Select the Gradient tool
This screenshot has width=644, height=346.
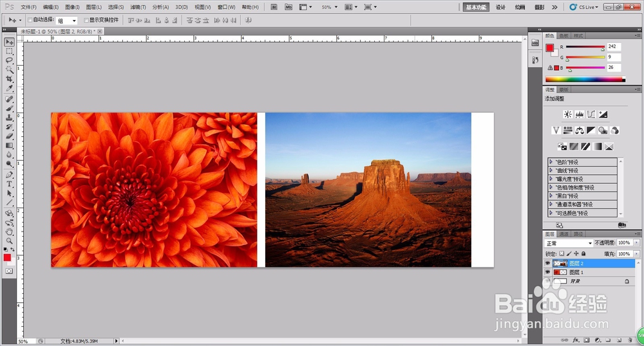pos(9,145)
